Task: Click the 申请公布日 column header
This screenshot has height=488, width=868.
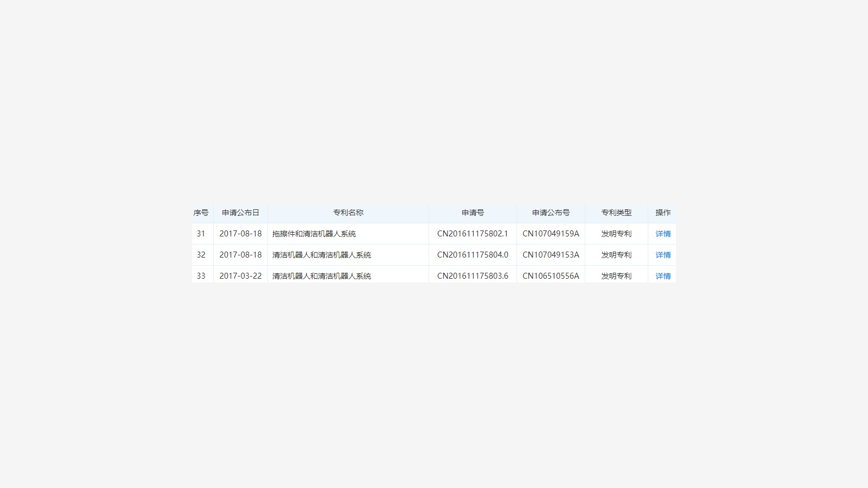Action: 240,213
